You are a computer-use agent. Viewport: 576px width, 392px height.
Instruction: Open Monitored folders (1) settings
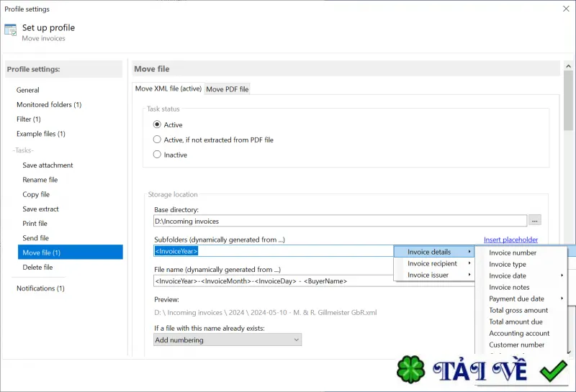point(49,104)
